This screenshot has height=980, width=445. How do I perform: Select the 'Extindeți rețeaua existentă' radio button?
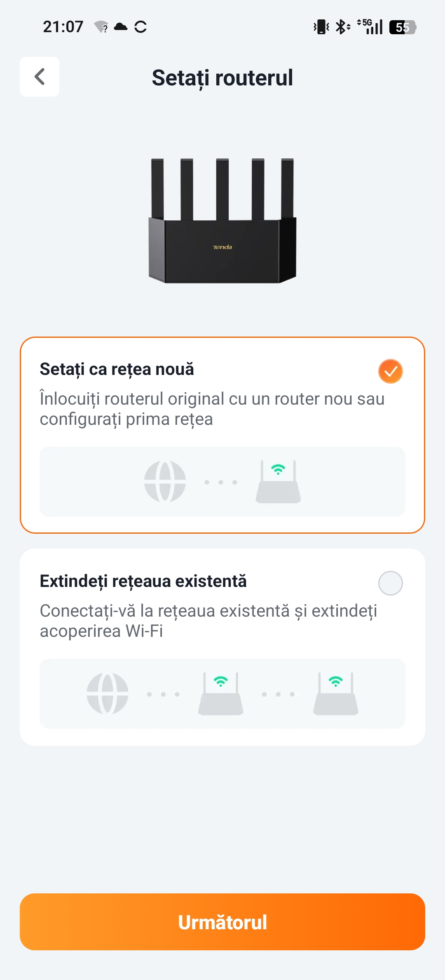tap(390, 583)
